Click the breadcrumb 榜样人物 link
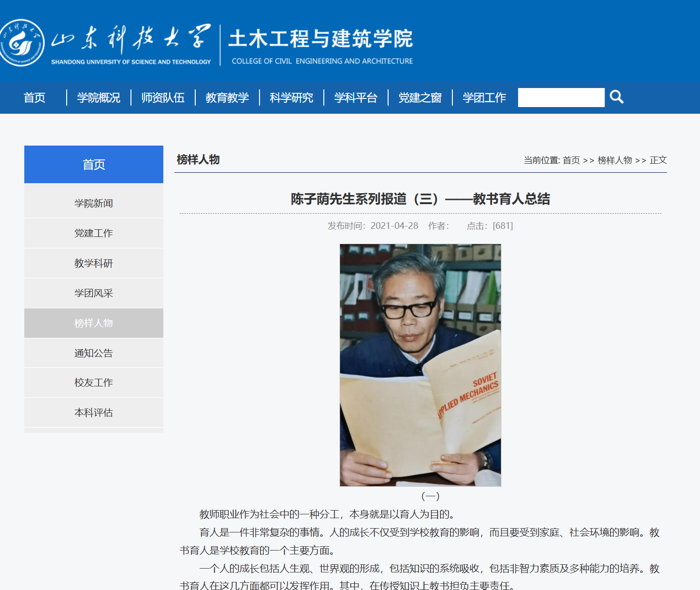Image resolution: width=700 pixels, height=590 pixels. (x=614, y=160)
